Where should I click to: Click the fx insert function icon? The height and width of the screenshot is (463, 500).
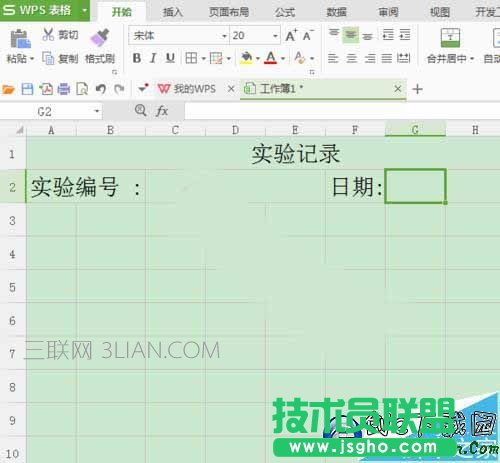(162, 111)
